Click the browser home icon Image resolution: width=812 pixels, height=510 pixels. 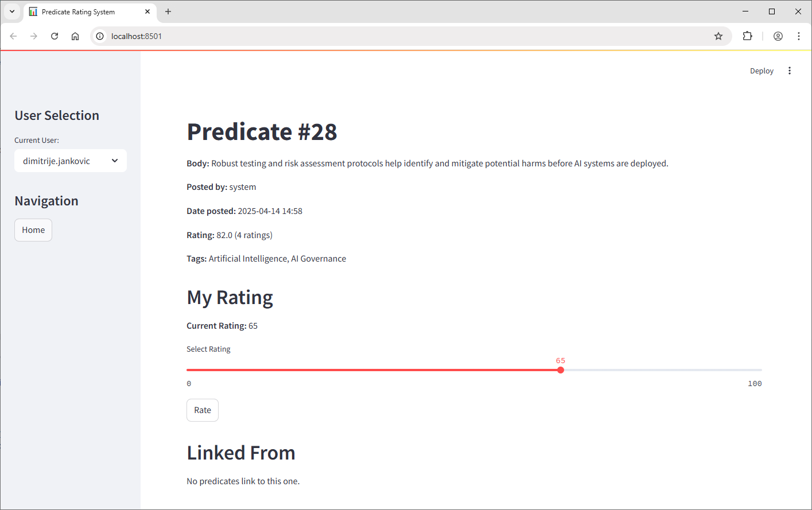[75, 36]
